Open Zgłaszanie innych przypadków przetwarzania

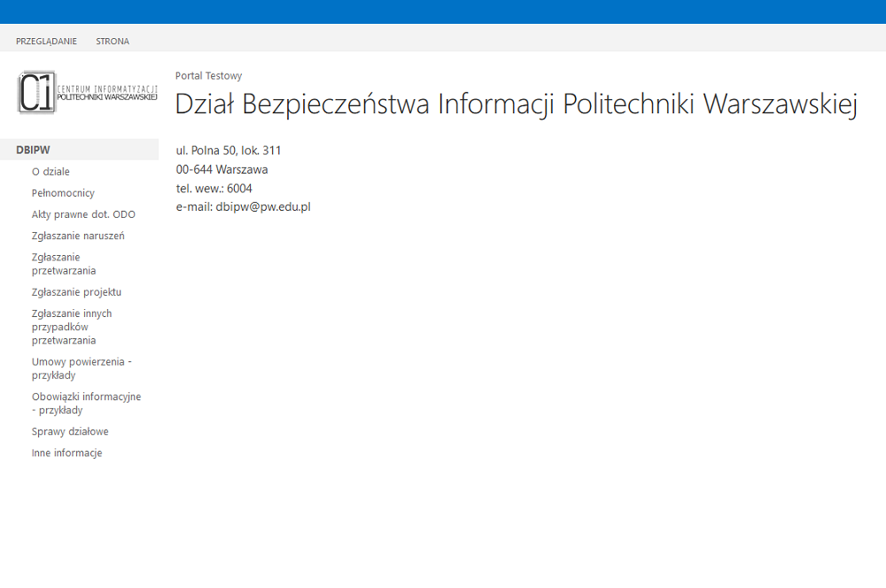tap(72, 327)
